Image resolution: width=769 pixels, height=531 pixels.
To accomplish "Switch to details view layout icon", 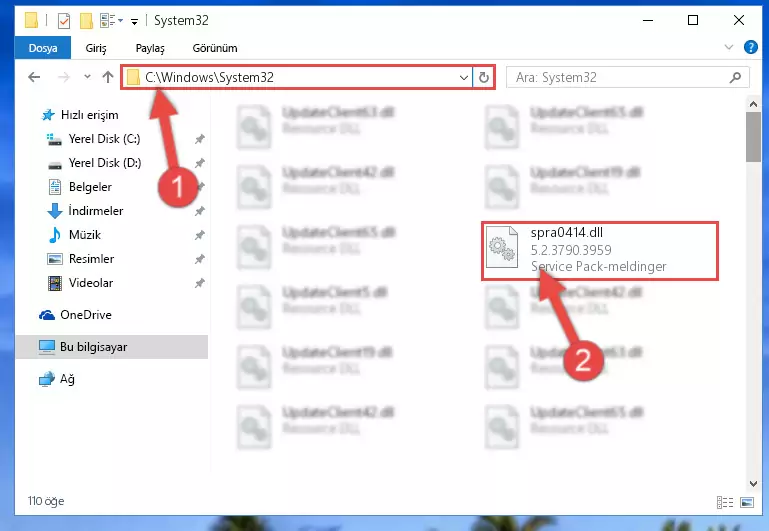I will click(x=725, y=502).
